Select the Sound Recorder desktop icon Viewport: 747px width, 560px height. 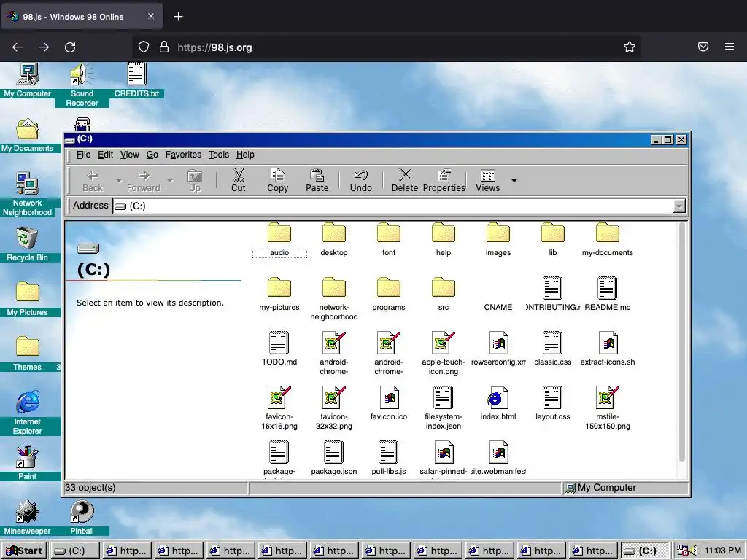coord(82,85)
